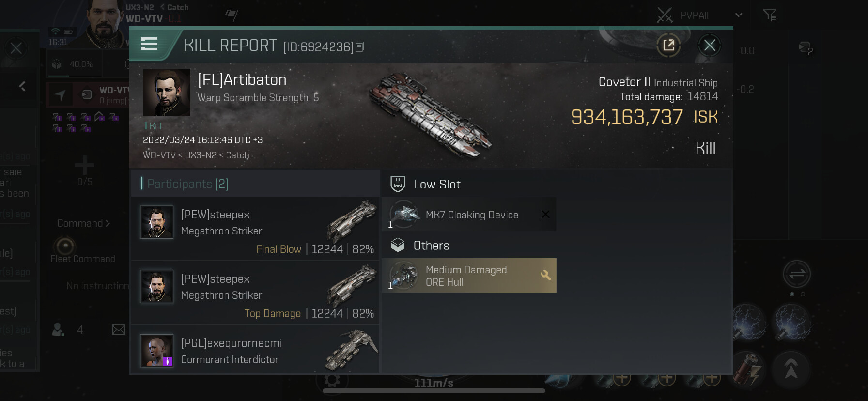
Task: Open the kill report hamburger menu
Action: click(x=149, y=45)
